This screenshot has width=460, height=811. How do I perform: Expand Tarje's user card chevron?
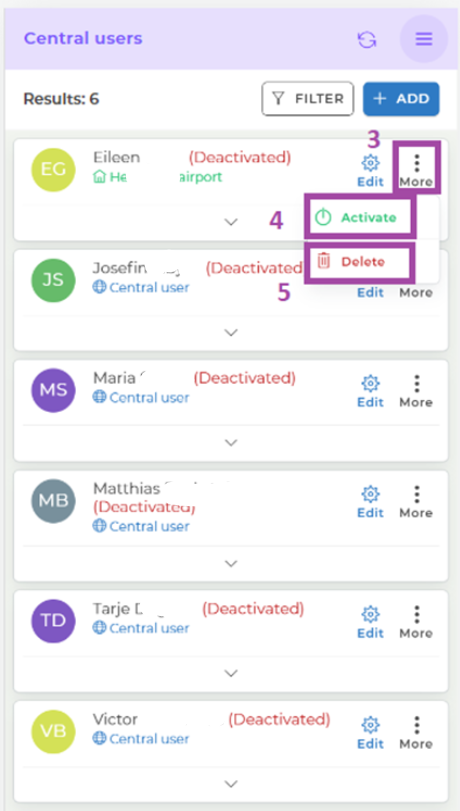coord(231,673)
